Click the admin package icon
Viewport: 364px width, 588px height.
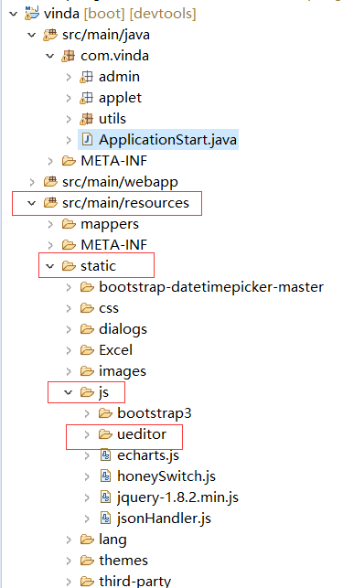87,77
